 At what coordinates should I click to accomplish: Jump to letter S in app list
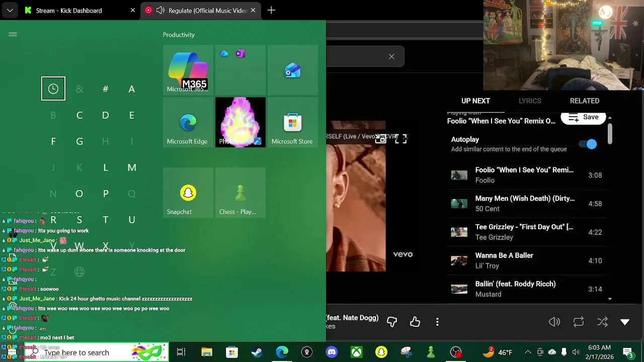[79, 220]
